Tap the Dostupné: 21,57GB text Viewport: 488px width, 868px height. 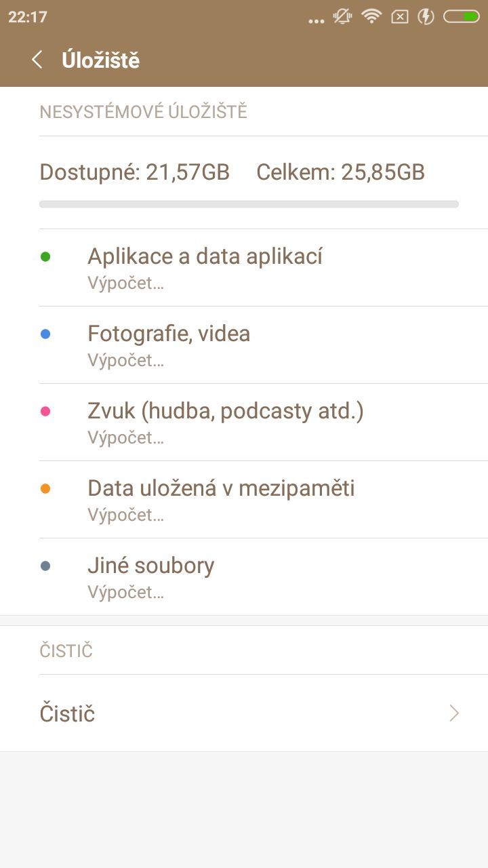point(135,172)
